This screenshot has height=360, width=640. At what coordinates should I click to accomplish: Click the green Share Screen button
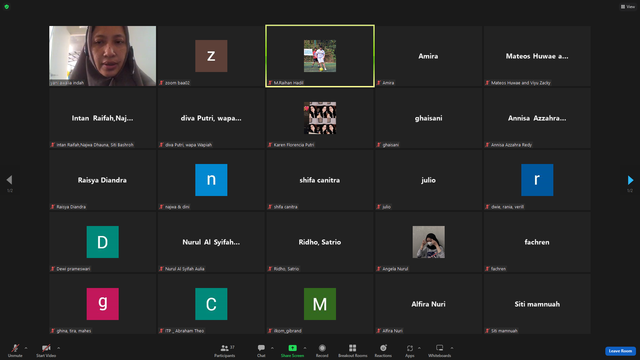292,350
